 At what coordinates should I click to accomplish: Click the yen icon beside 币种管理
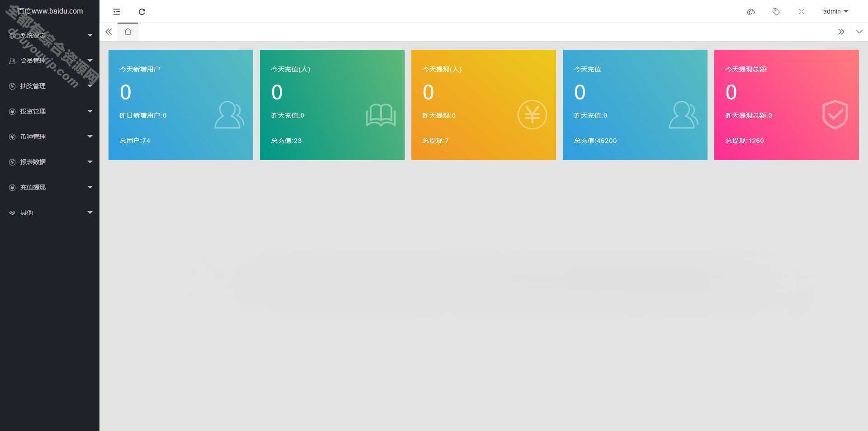[x=12, y=137]
